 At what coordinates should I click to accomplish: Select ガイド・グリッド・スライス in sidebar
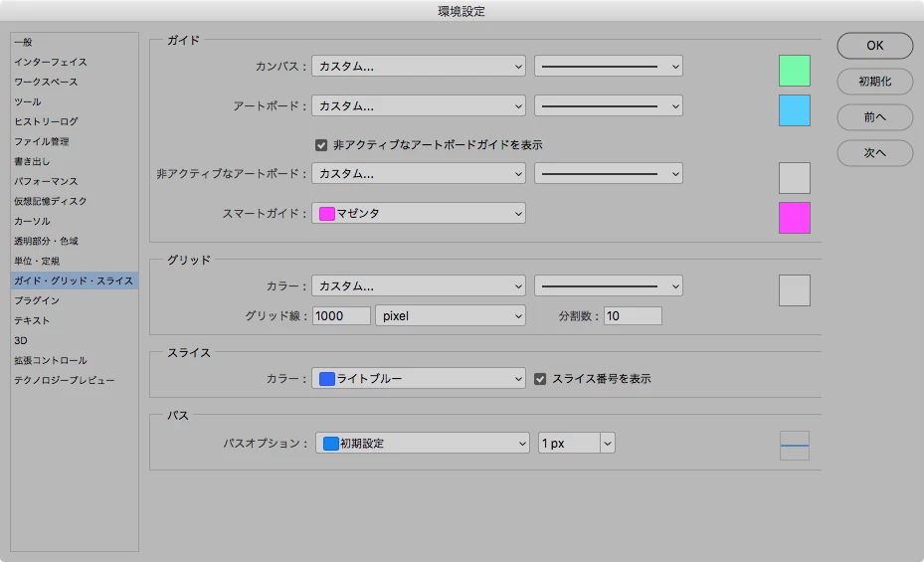(x=75, y=281)
